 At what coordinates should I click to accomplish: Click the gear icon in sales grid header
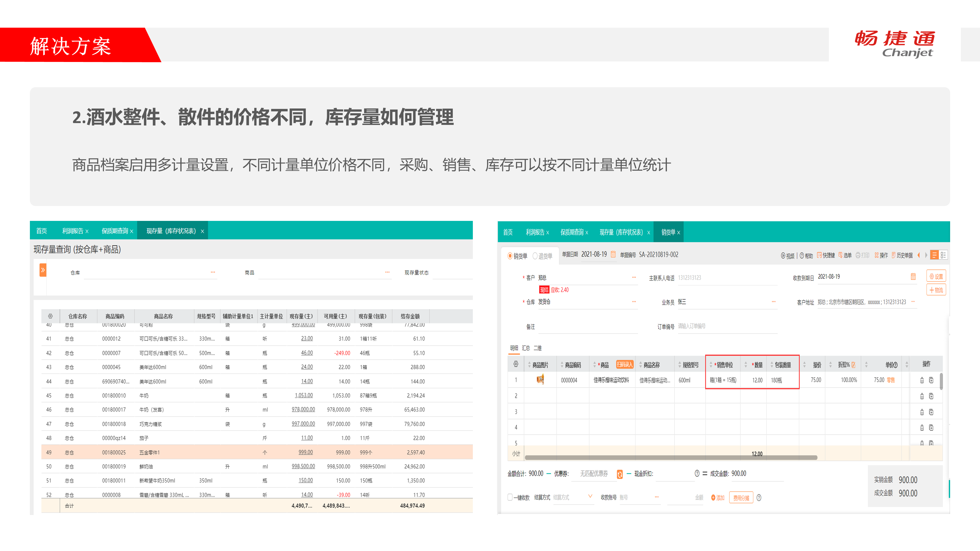point(515,364)
